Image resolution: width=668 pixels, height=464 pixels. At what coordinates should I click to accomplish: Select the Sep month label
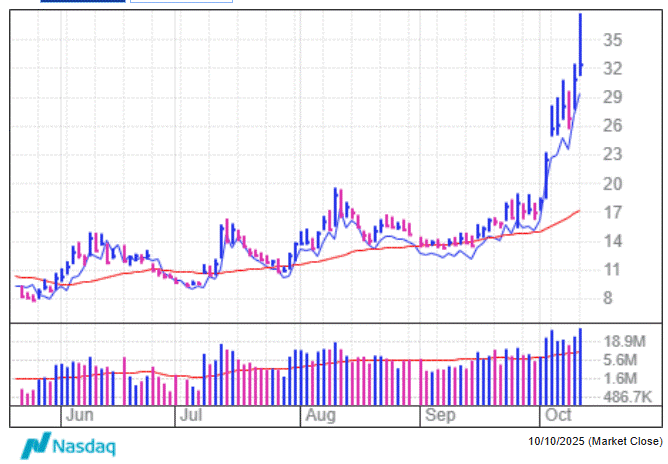[x=435, y=414]
